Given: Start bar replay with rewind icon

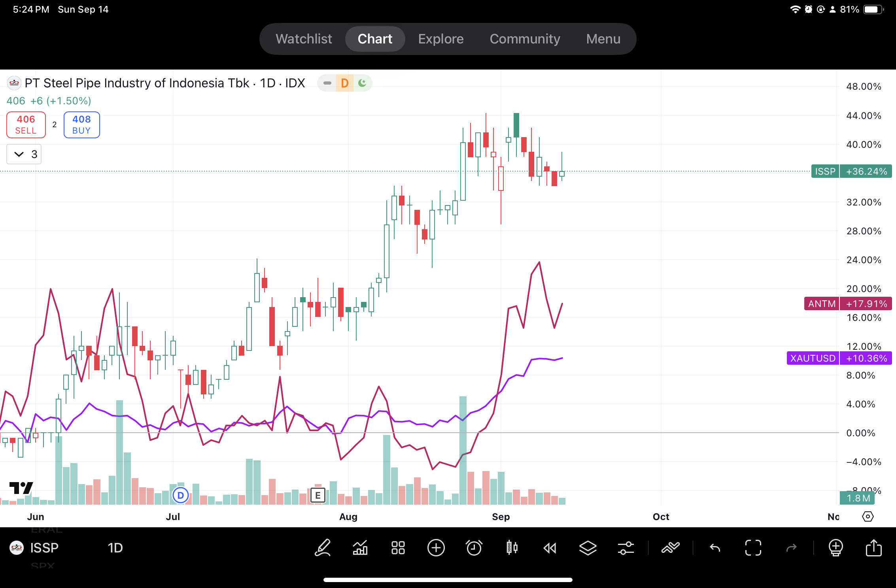Looking at the screenshot, I should pos(550,548).
